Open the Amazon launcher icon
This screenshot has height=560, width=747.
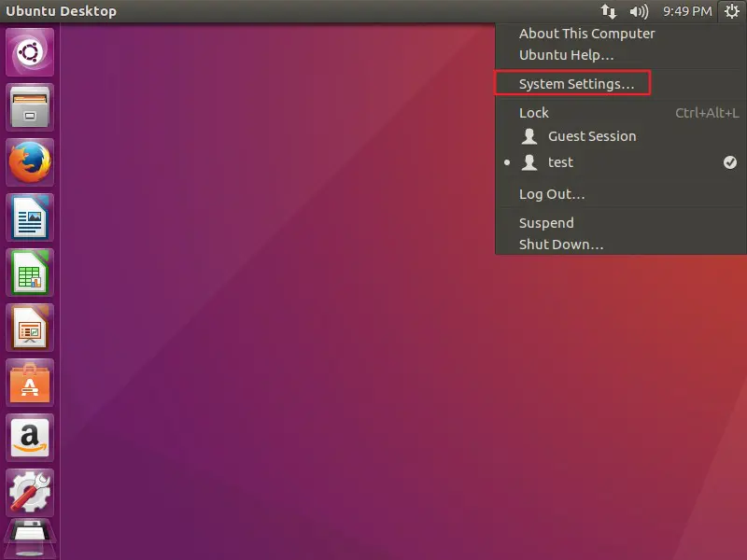point(30,438)
